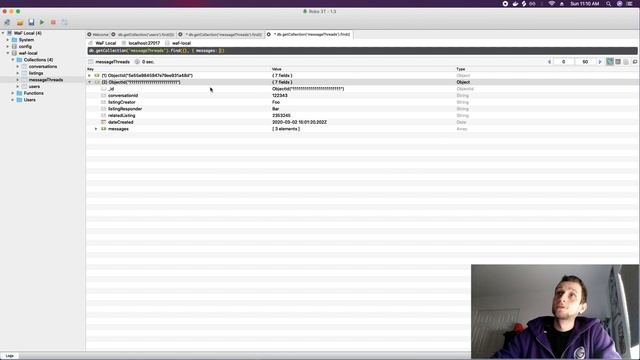640x360 pixels.
Task: Expand the conversations collection
Action: click(18, 67)
